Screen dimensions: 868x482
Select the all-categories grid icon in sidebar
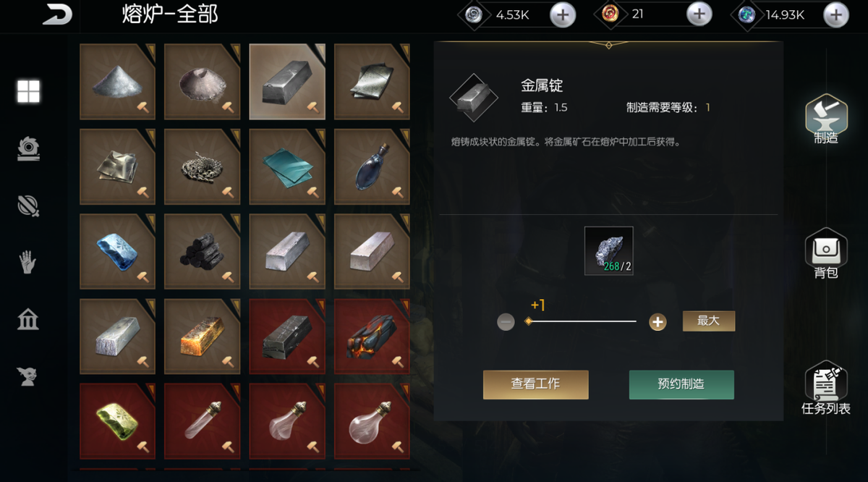click(x=29, y=91)
